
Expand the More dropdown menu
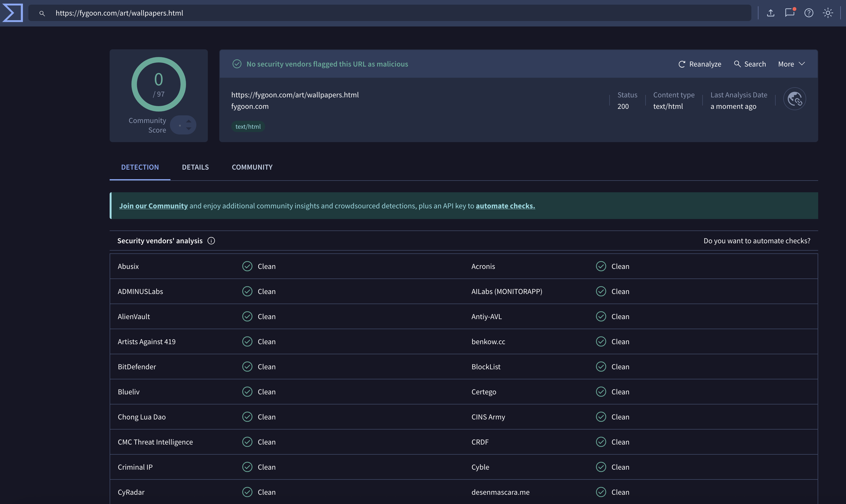(x=791, y=64)
